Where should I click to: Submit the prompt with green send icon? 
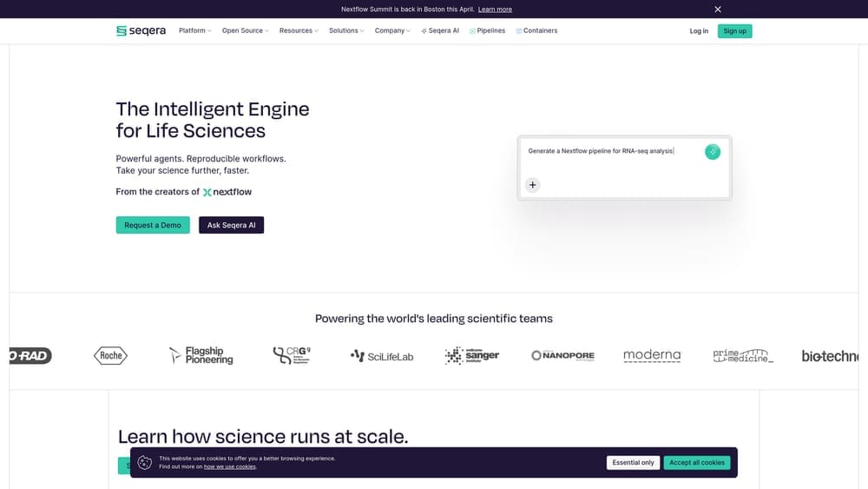[x=713, y=152]
